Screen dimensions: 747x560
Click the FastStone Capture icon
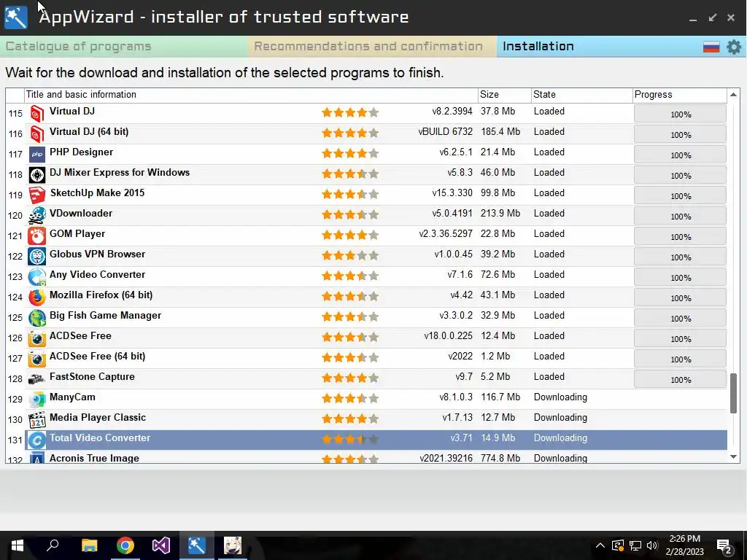click(36, 379)
